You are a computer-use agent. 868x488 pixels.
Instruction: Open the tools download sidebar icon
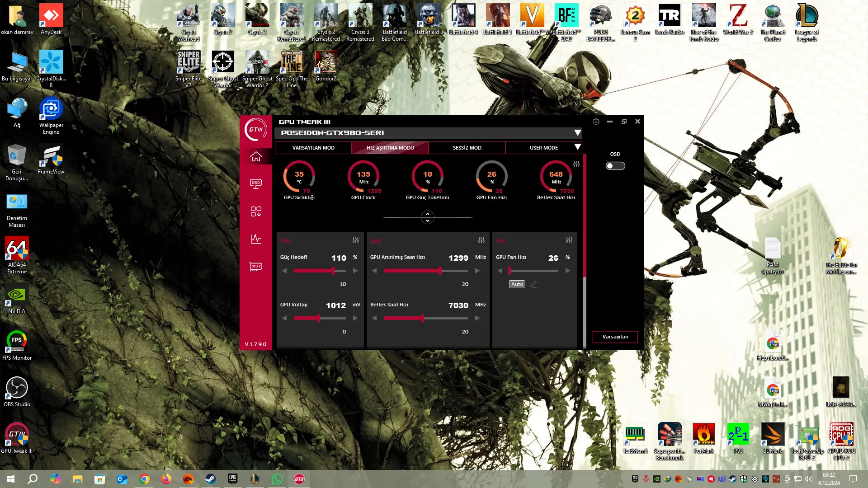[x=256, y=211]
